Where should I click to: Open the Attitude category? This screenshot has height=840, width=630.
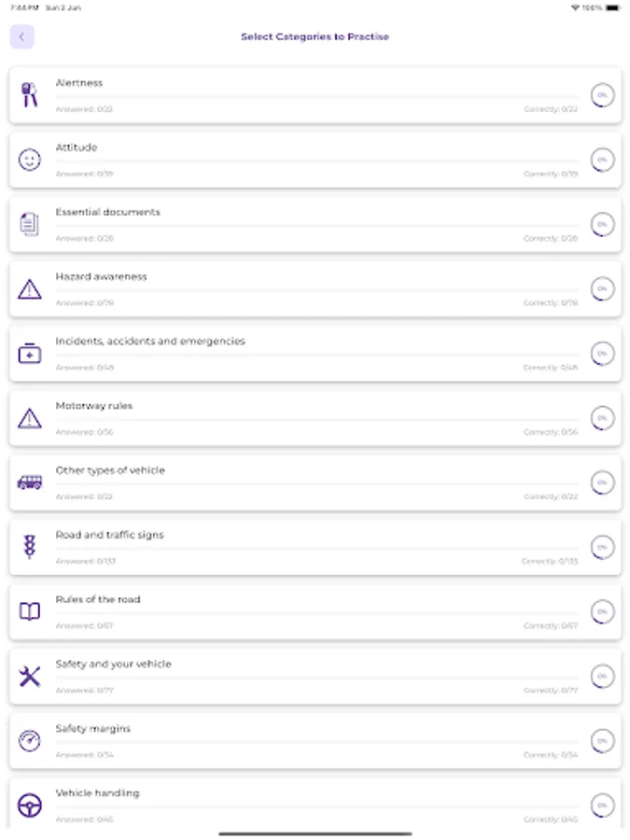pos(315,160)
